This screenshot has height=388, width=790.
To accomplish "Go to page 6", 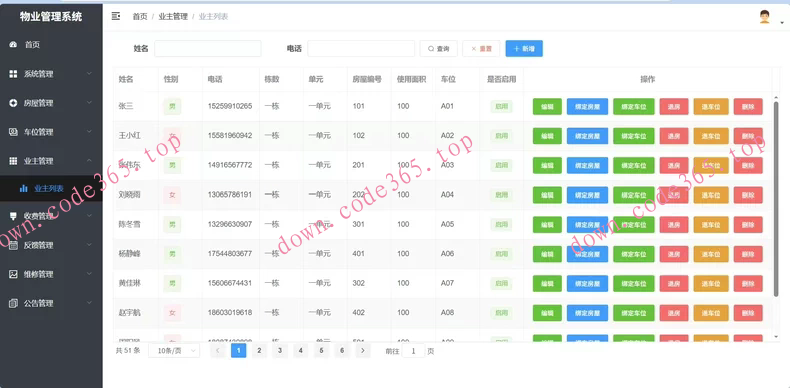I will pyautogui.click(x=342, y=351).
